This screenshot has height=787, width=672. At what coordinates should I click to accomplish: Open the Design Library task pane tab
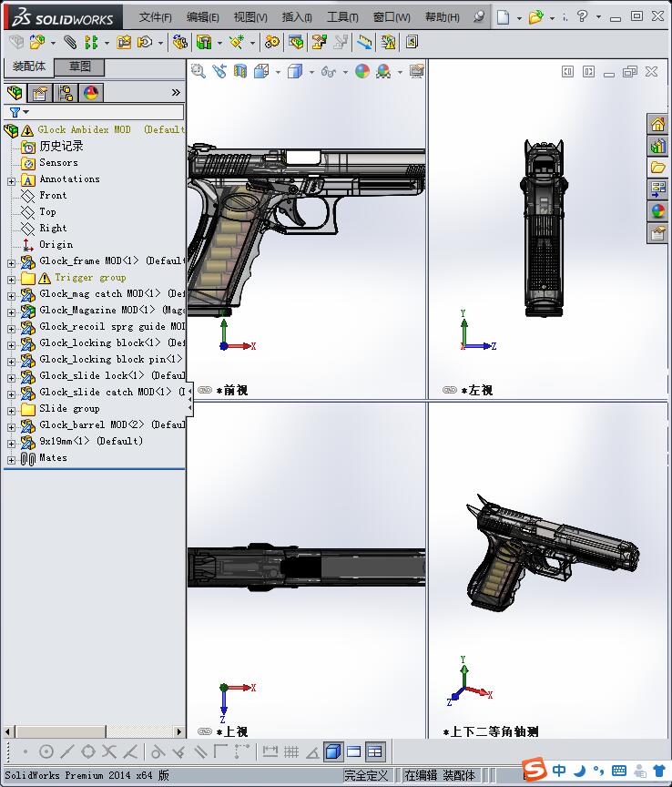point(658,146)
